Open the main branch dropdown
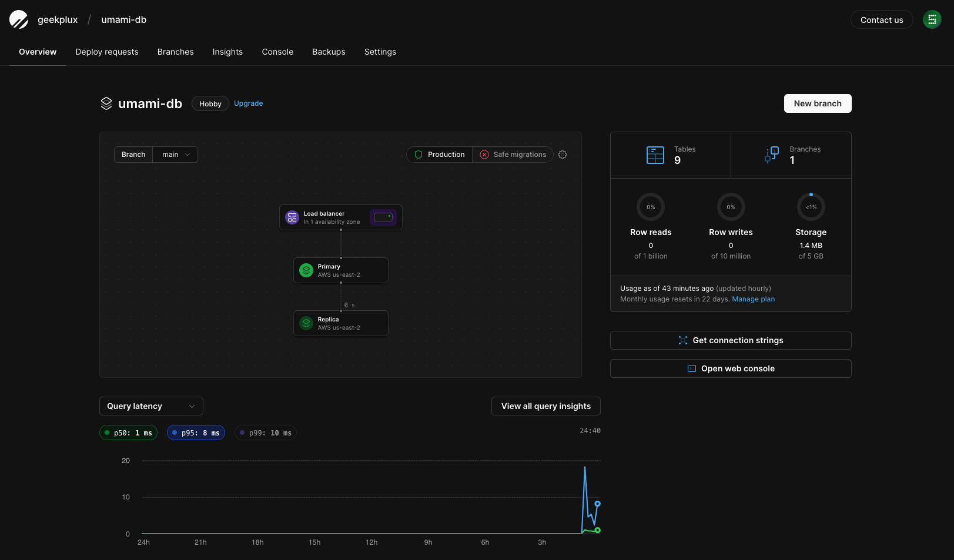Screen dimensions: 954x560 [x=175, y=155]
